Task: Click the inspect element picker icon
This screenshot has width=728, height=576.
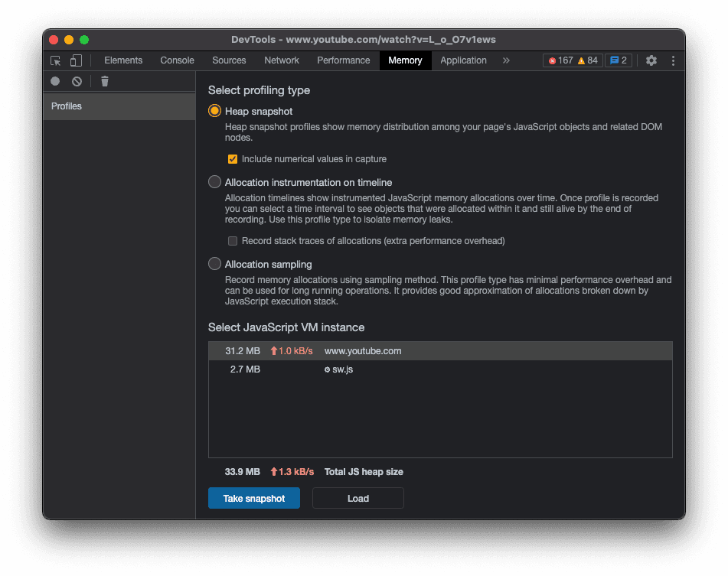Action: pyautogui.click(x=56, y=60)
